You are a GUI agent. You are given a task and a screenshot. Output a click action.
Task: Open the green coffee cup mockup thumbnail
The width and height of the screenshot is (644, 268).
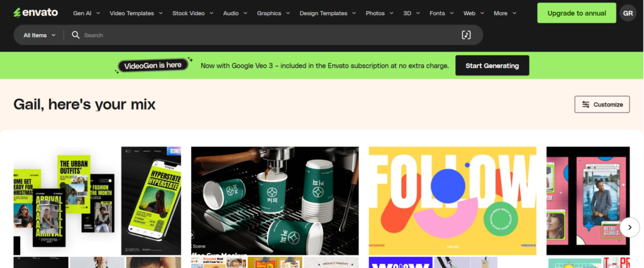click(x=275, y=201)
